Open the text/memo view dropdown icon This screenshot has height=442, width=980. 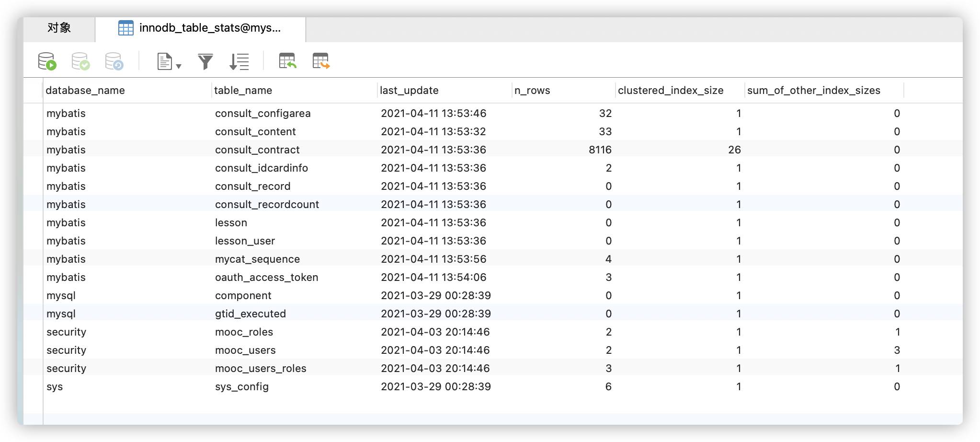point(169,61)
